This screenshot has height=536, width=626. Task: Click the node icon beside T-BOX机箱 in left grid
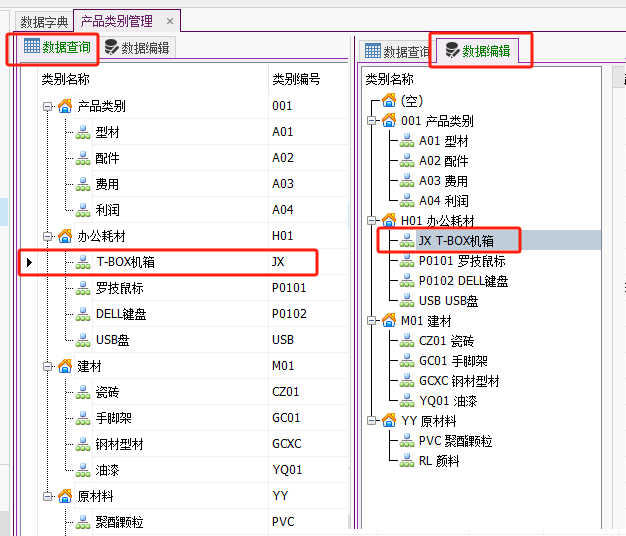[83, 262]
